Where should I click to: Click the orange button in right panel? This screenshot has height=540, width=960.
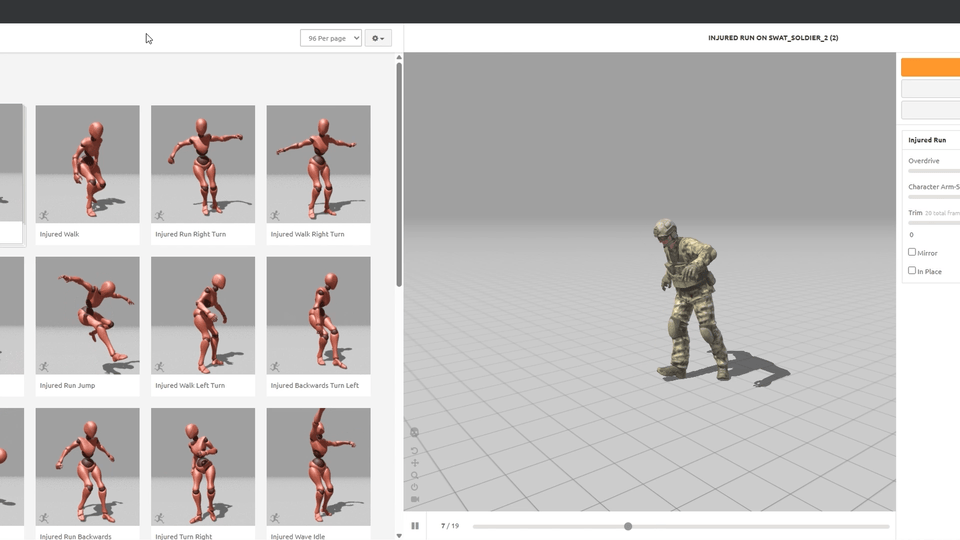[930, 67]
